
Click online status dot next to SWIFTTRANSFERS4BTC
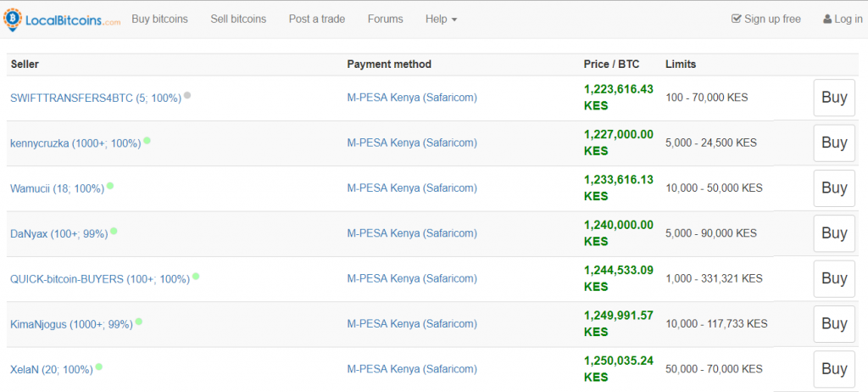187,95
